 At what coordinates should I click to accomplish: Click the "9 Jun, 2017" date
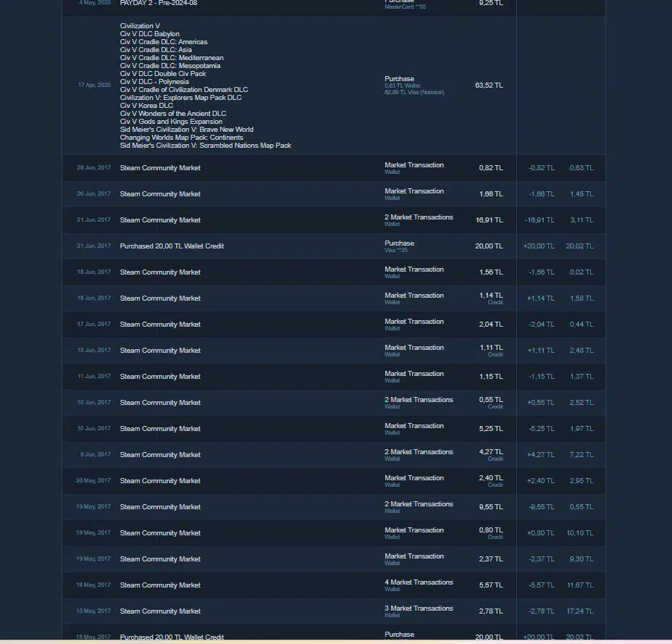(95, 454)
